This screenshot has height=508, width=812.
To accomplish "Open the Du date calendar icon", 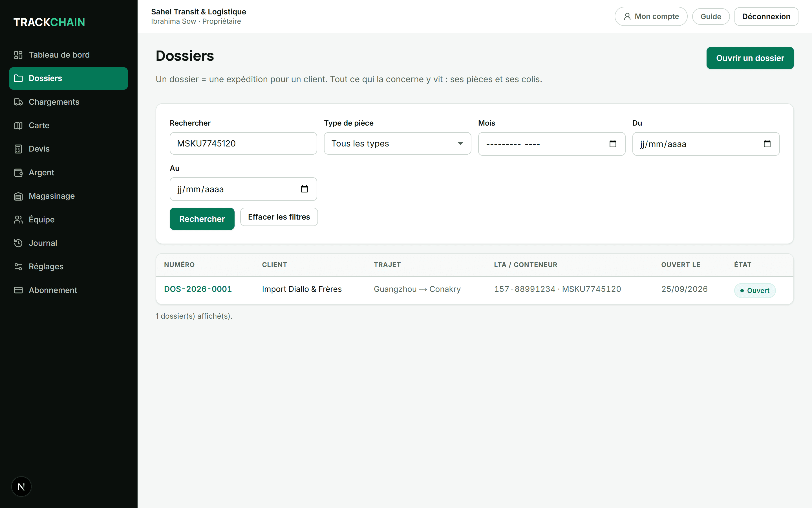I will 767,144.
